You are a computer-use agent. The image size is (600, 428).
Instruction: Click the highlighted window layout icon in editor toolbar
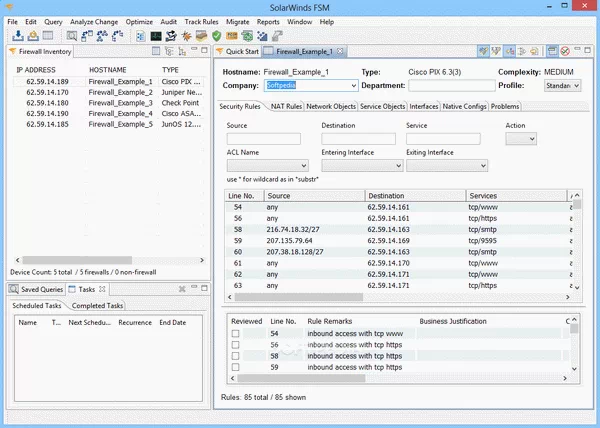pos(552,51)
